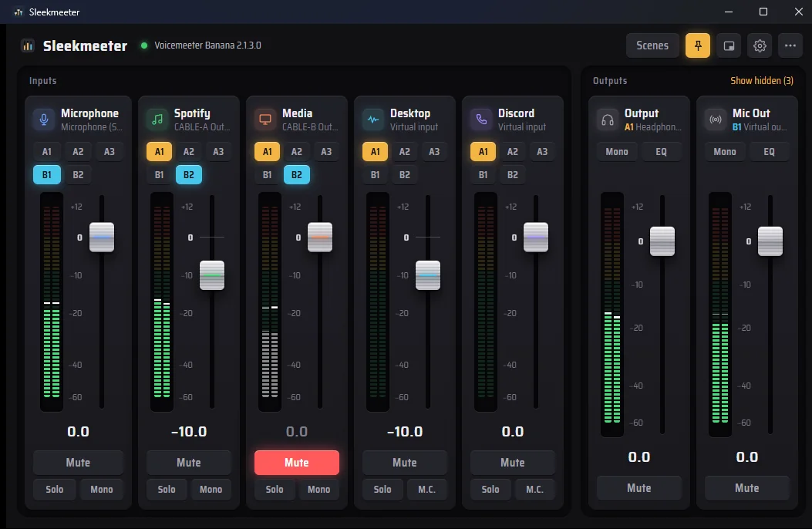This screenshot has height=529, width=812.
Task: Click the Microphone fader knob
Action: point(102,238)
